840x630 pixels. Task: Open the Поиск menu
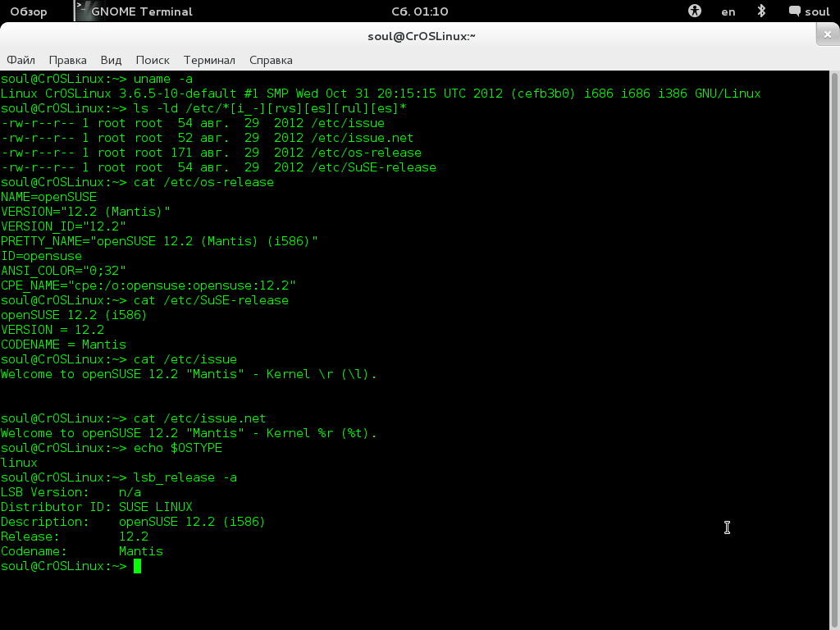[x=152, y=60]
